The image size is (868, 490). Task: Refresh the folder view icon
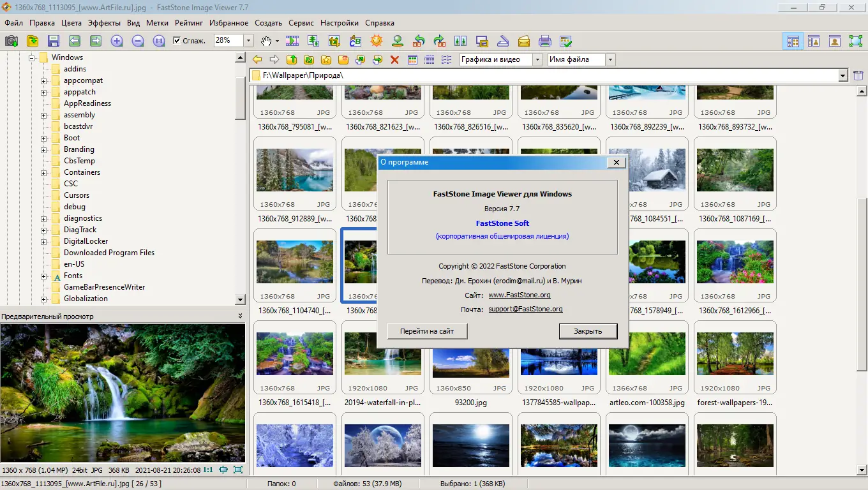point(309,59)
